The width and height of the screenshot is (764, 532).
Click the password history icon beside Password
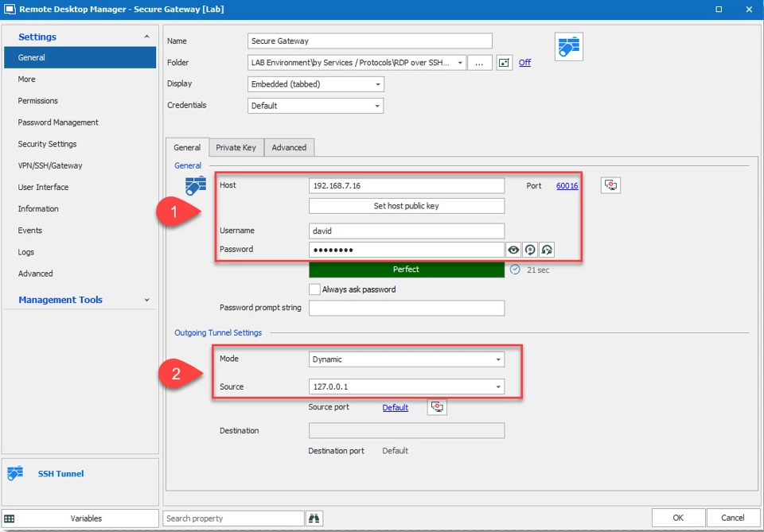pyautogui.click(x=546, y=250)
